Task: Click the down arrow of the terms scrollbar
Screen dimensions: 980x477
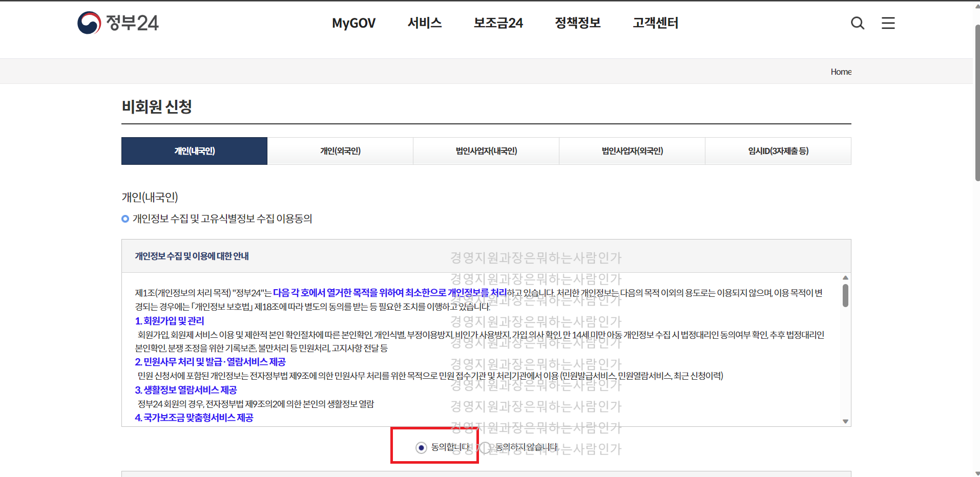Action: coord(845,421)
